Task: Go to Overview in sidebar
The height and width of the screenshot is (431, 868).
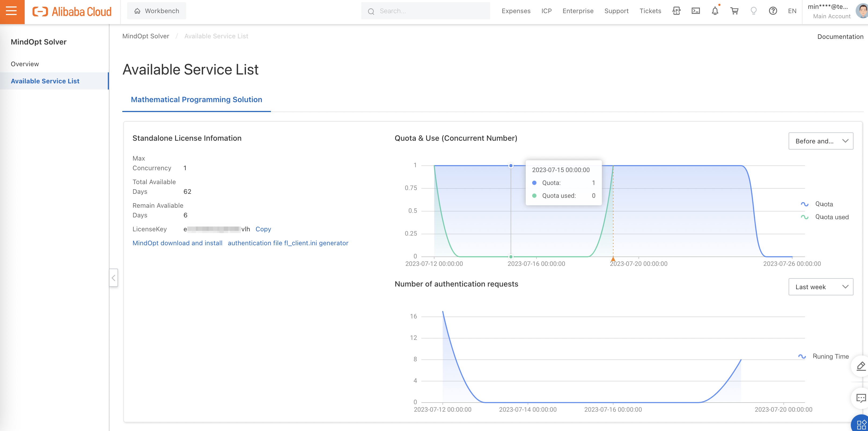Action: pos(25,64)
